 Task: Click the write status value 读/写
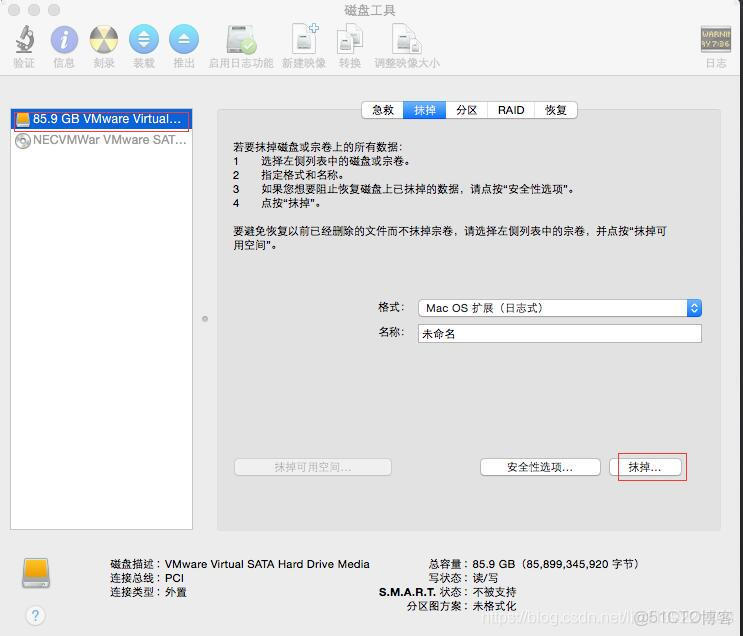tap(485, 578)
